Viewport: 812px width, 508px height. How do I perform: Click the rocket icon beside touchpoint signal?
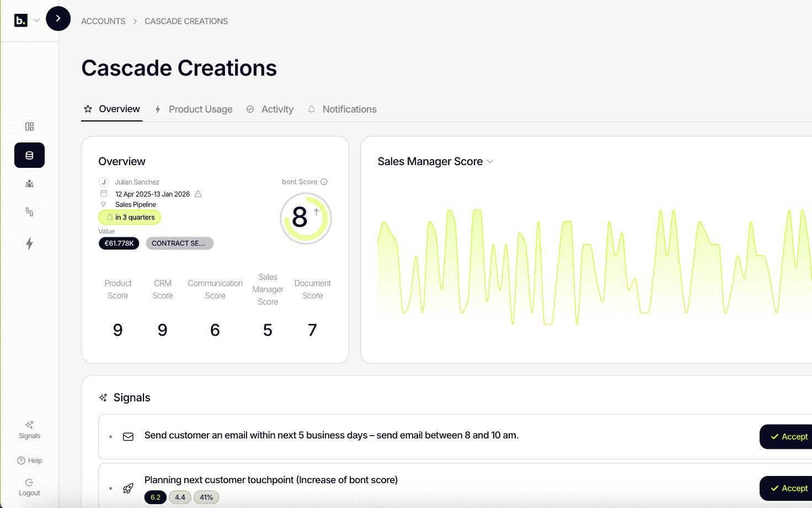pyautogui.click(x=128, y=488)
